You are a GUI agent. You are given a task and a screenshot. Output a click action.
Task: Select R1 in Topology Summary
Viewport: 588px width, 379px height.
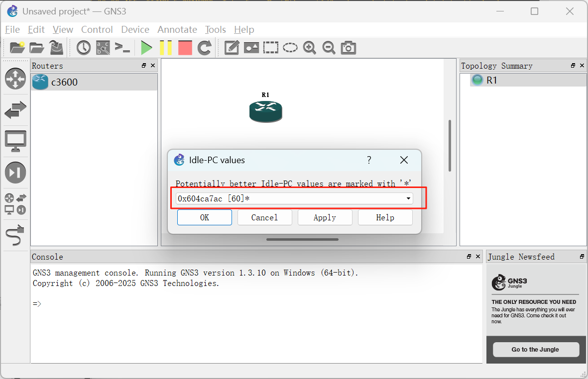(528, 80)
